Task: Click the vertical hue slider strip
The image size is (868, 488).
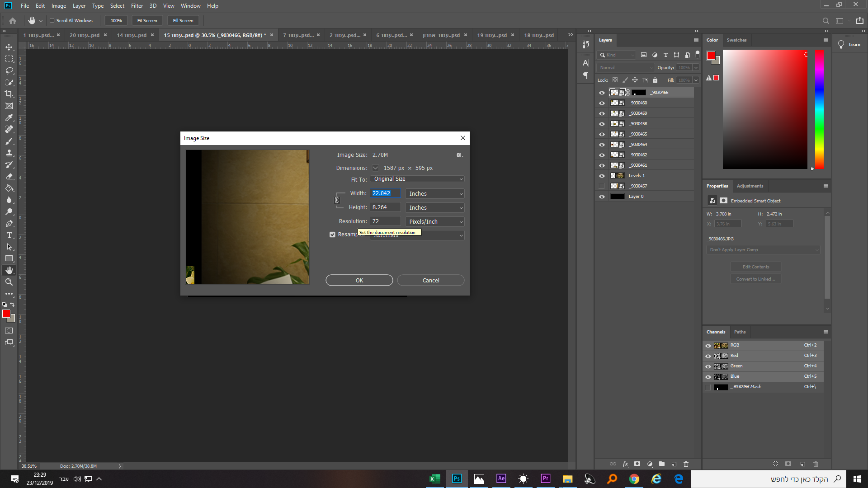Action: 819,108
